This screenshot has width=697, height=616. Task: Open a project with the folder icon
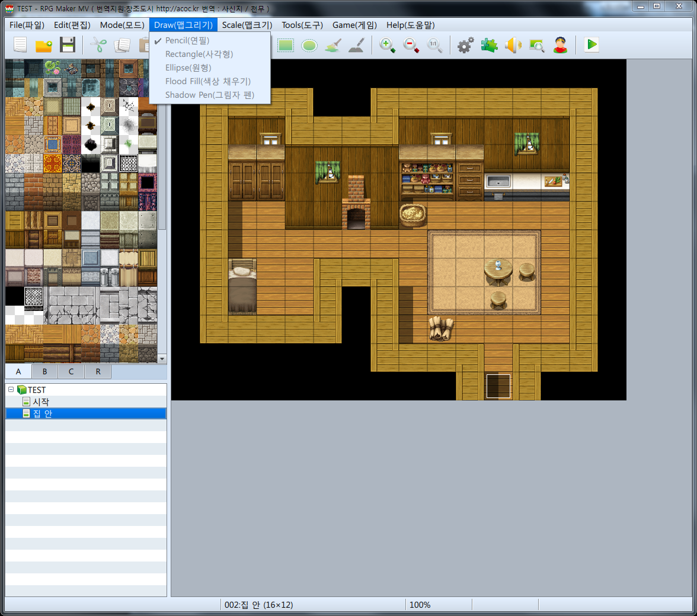point(44,45)
